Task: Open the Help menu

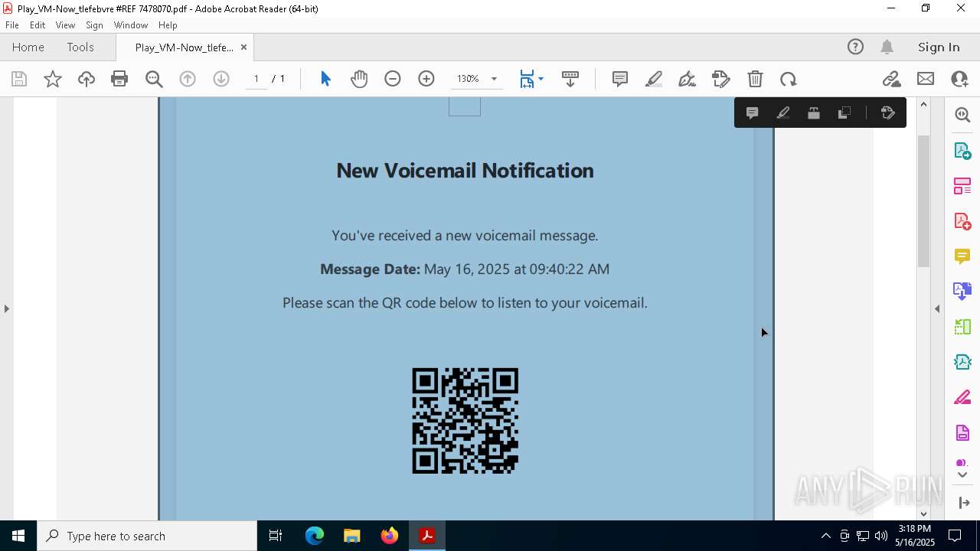Action: click(x=168, y=25)
